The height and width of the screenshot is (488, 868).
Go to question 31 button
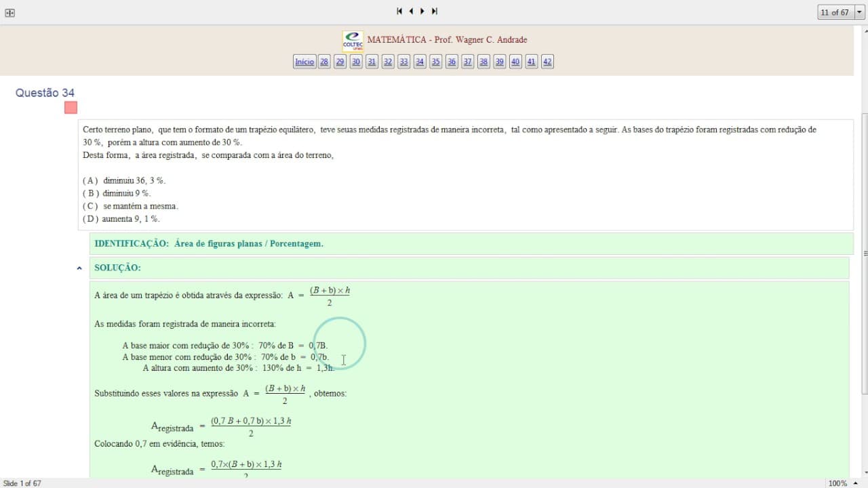(x=372, y=62)
